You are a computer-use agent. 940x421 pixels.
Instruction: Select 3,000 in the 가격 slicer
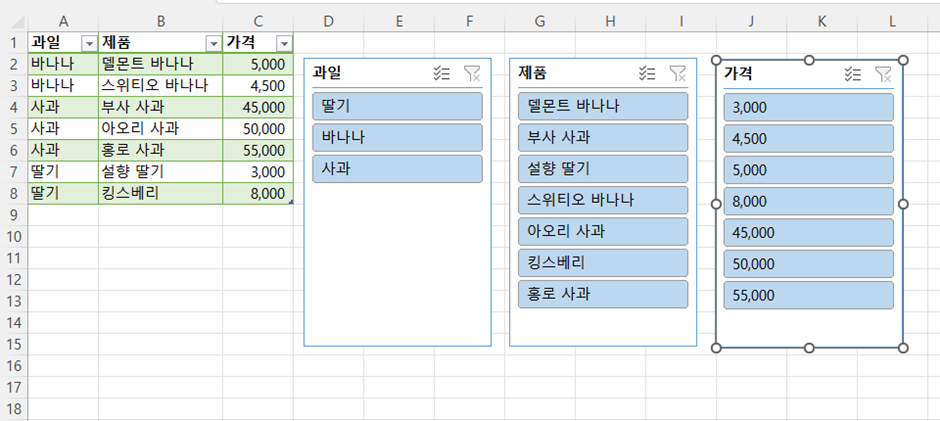[809, 107]
